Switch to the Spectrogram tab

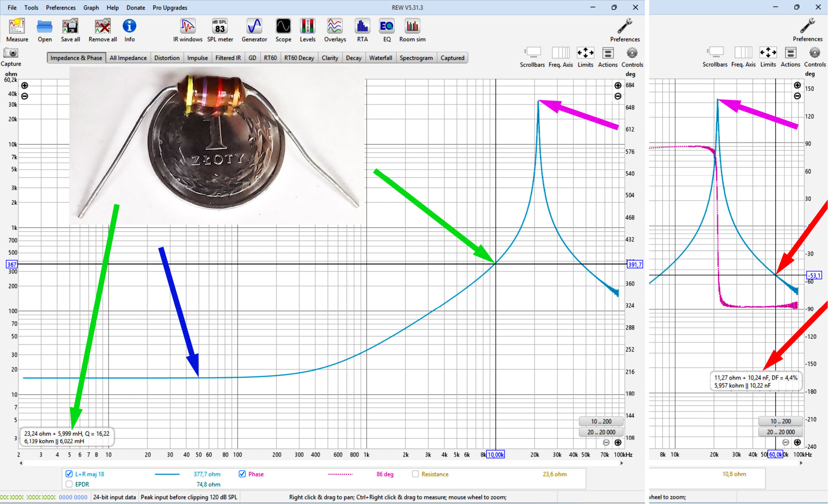point(416,58)
